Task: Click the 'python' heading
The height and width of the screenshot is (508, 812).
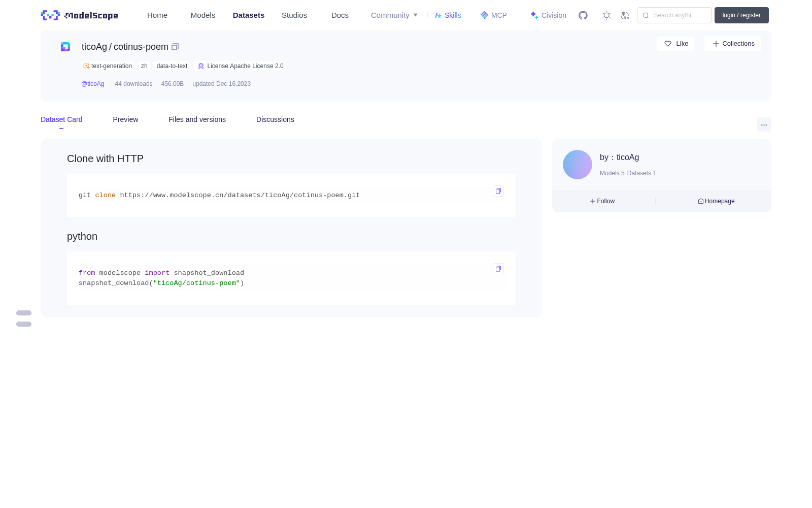Action: (x=82, y=236)
